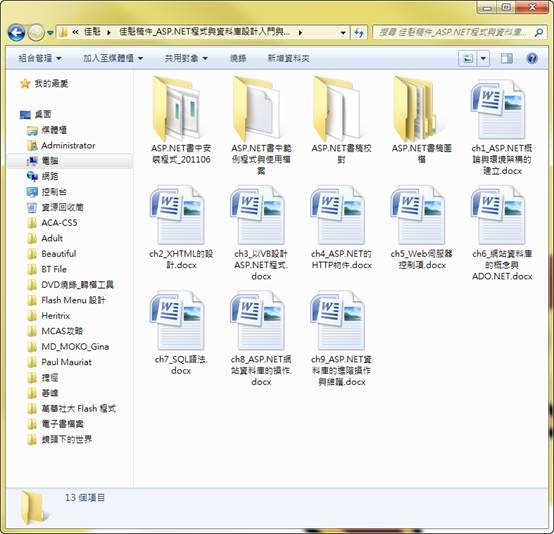This screenshot has height=534, width=554.
Task: Select ch1_ASP.NET概論 Word document icon
Action: click(498, 110)
